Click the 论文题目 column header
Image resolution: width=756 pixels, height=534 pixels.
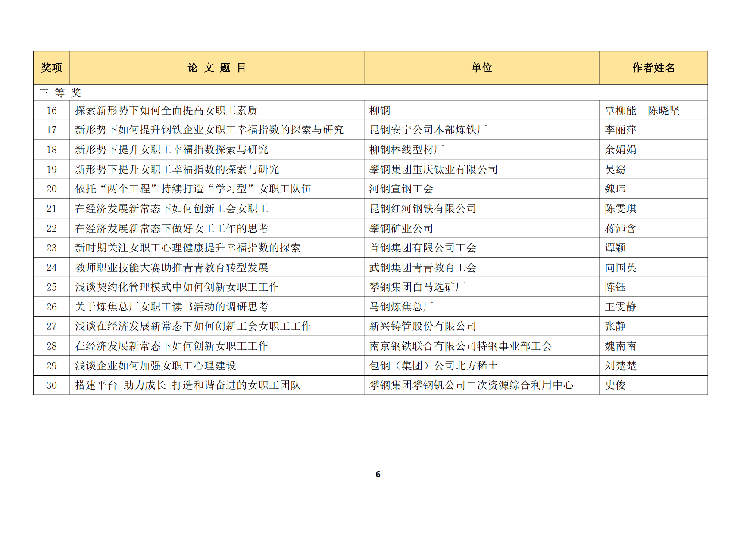(217, 68)
